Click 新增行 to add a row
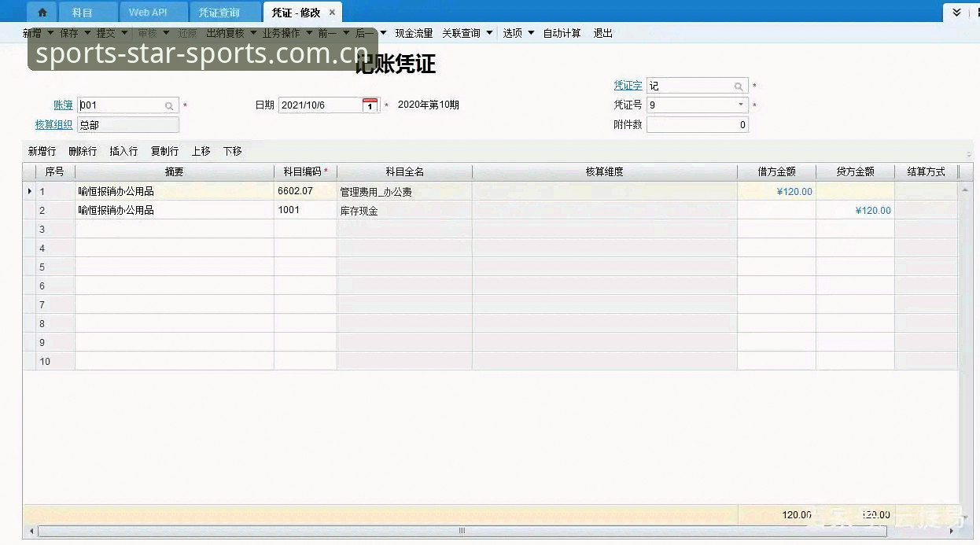The image size is (980, 545). 42,151
